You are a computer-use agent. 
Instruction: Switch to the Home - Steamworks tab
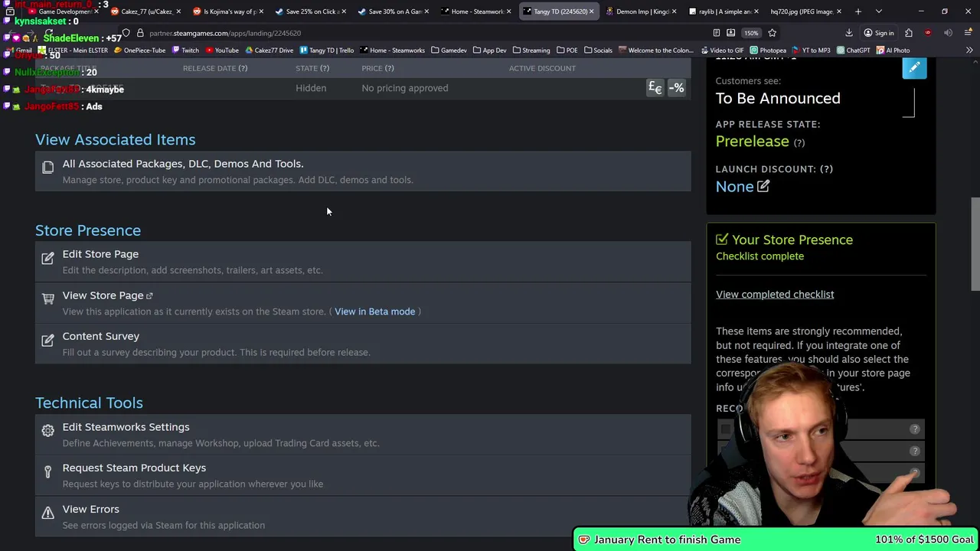coord(474,11)
